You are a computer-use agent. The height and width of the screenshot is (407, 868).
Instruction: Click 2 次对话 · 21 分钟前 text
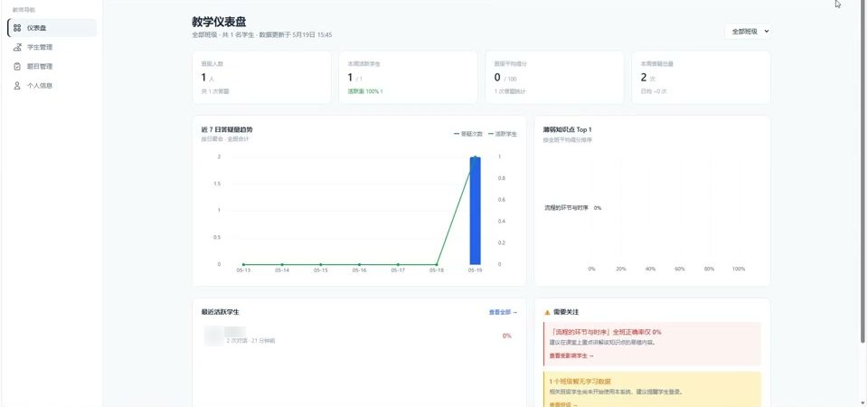pos(250,341)
